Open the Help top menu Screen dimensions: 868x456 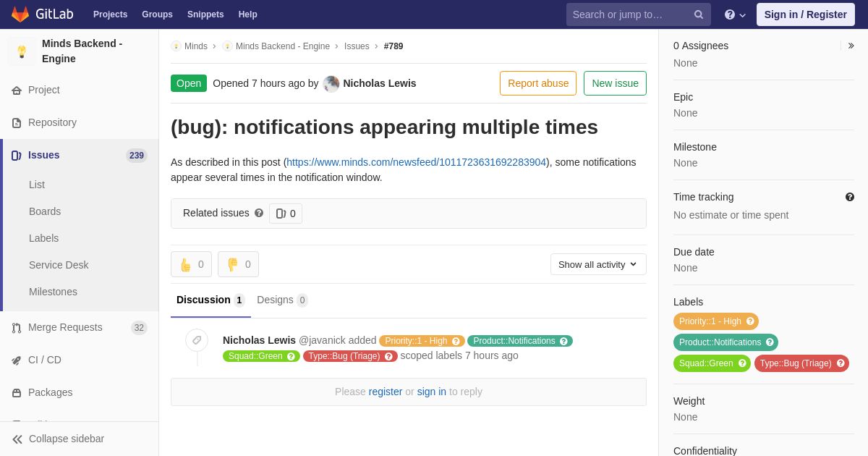pos(248,14)
